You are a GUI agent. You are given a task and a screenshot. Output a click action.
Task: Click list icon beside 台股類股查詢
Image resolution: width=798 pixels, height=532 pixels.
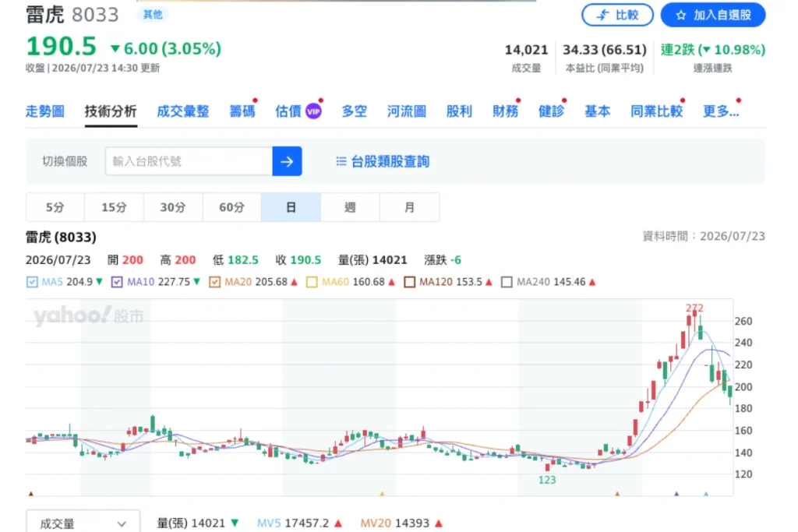pos(341,161)
